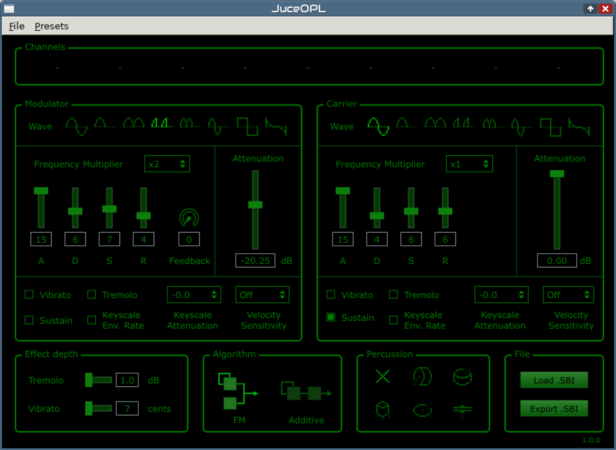Open Carrier Keyscale Attenuation dropdown

(x=501, y=295)
